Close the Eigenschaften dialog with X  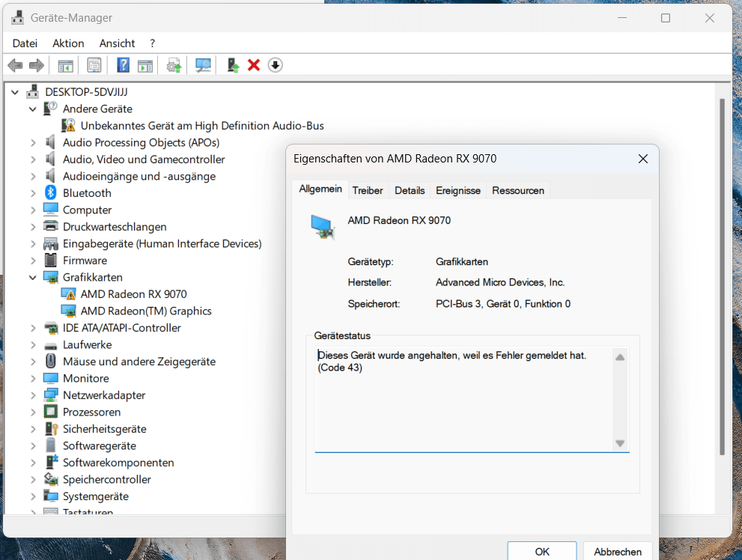point(642,159)
